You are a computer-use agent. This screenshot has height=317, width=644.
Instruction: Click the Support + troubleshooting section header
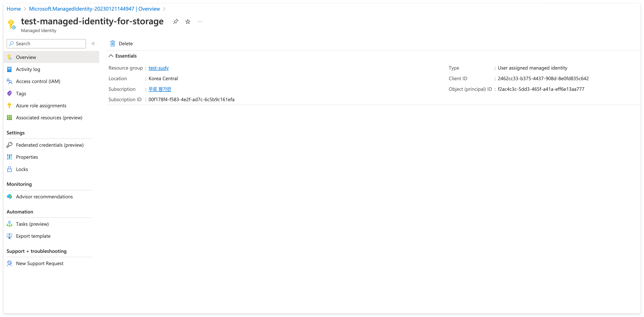pyautogui.click(x=37, y=251)
